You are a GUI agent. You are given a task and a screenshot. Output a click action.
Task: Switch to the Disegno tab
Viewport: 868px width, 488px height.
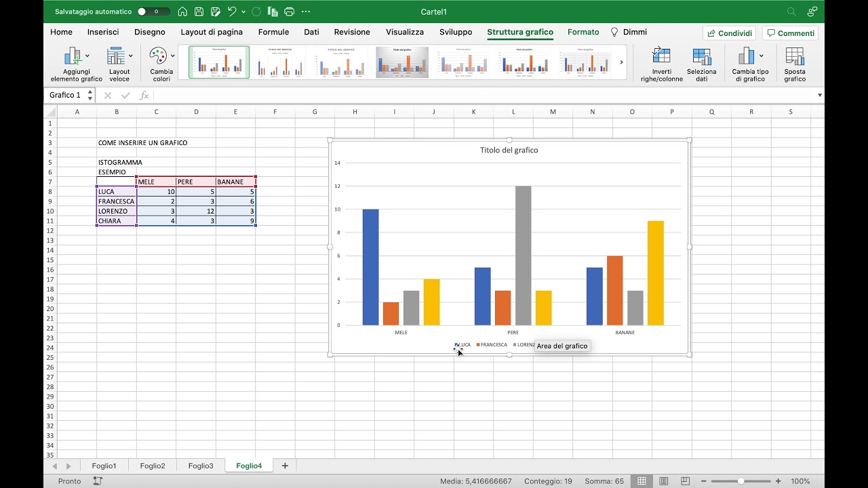150,32
